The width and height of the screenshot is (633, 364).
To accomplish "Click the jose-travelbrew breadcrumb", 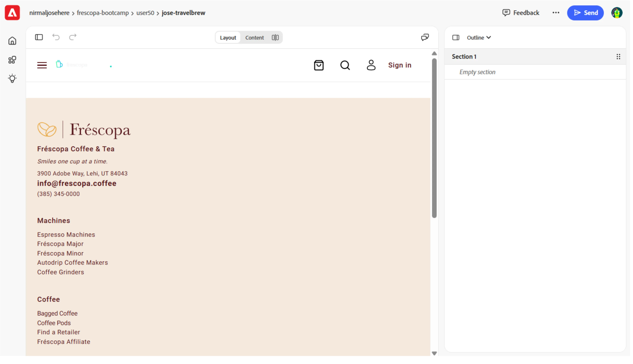I will tap(183, 13).
